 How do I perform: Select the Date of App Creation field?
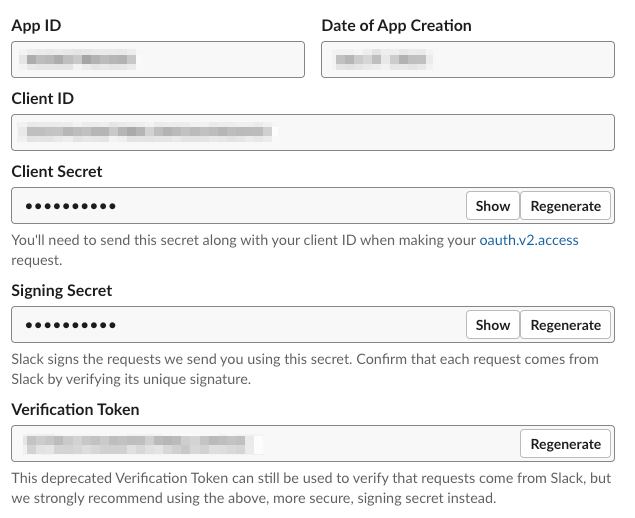coord(467,60)
